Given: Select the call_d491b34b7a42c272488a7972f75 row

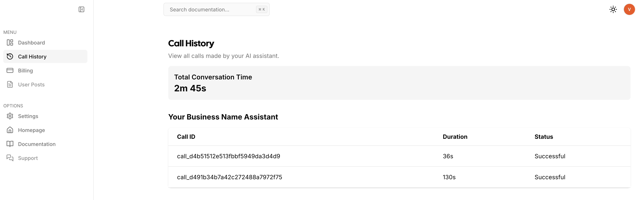Looking at the screenshot, I should tap(399, 177).
